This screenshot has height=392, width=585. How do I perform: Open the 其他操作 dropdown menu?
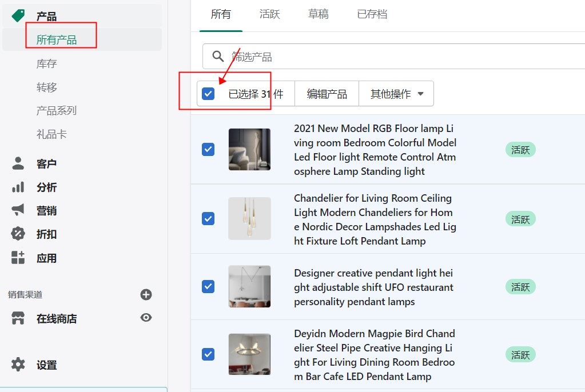396,94
